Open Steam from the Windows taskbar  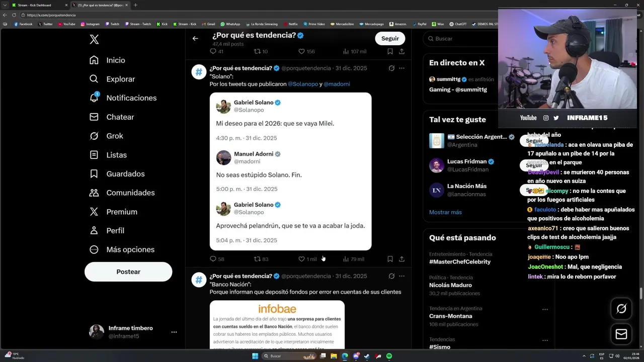[x=367, y=356]
